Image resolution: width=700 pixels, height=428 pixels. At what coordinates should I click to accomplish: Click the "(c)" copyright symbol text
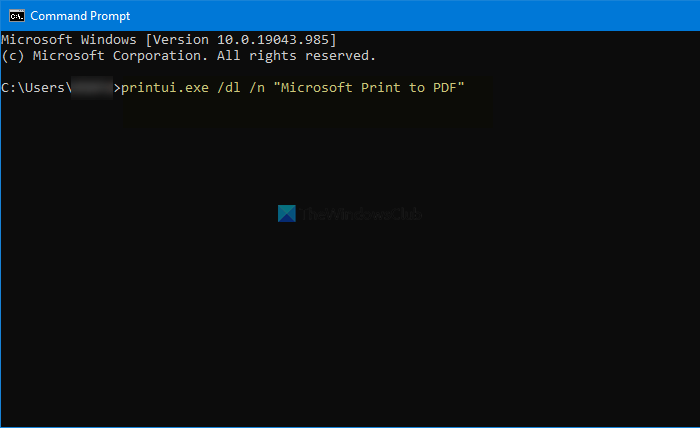14,56
